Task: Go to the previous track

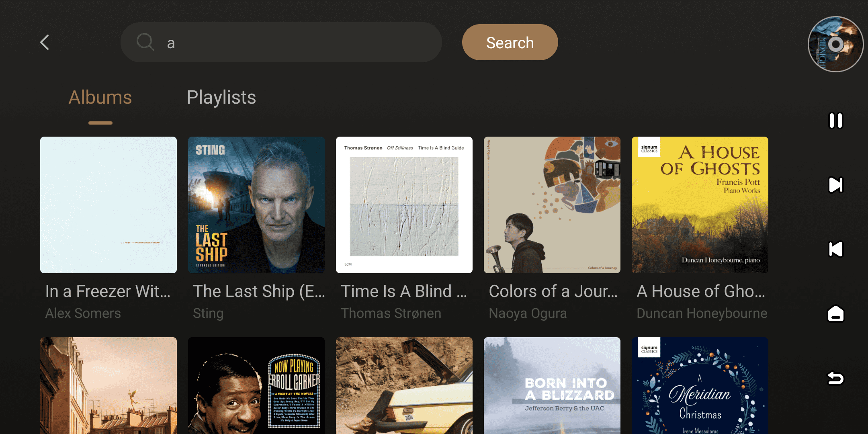Action: click(x=835, y=249)
